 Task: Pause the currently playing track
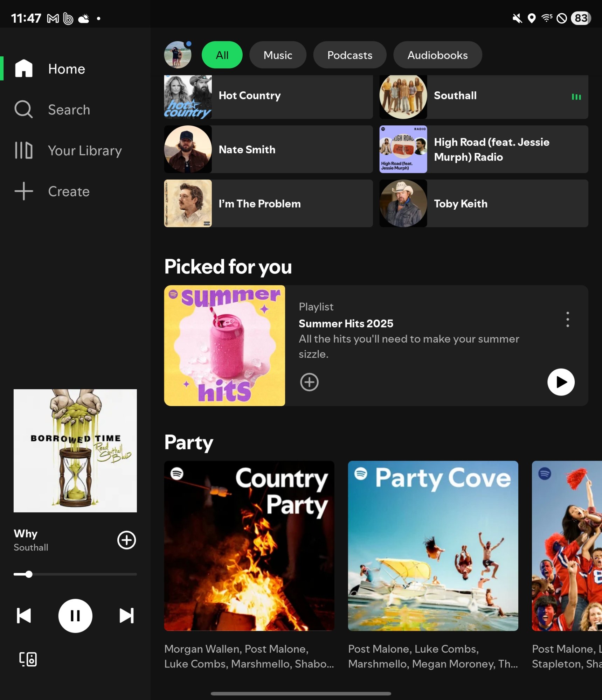coord(75,616)
